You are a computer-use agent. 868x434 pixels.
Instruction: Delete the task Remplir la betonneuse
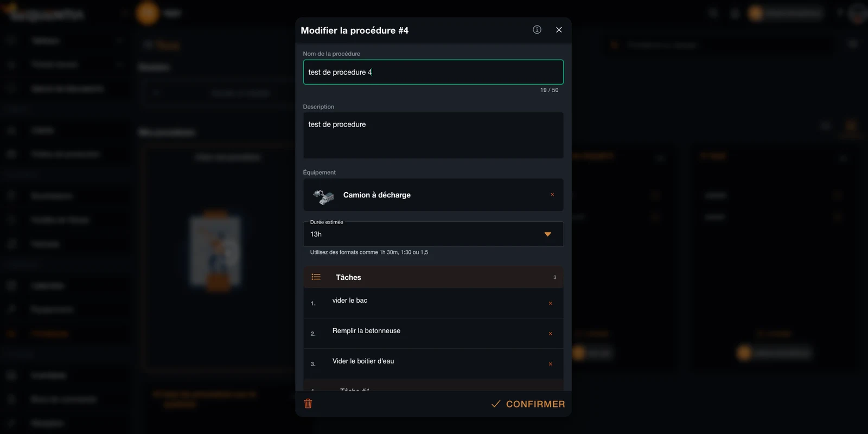(x=550, y=334)
